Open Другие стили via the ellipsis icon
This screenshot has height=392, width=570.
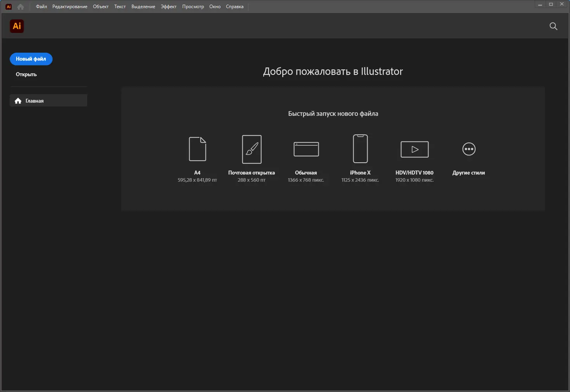click(468, 149)
